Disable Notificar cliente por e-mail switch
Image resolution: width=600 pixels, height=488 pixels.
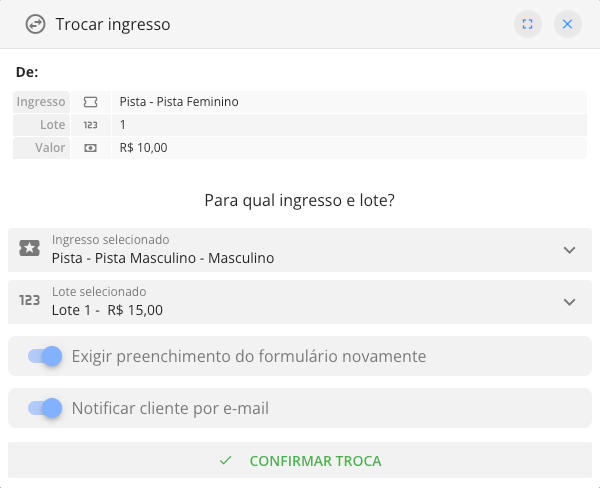[x=45, y=408]
